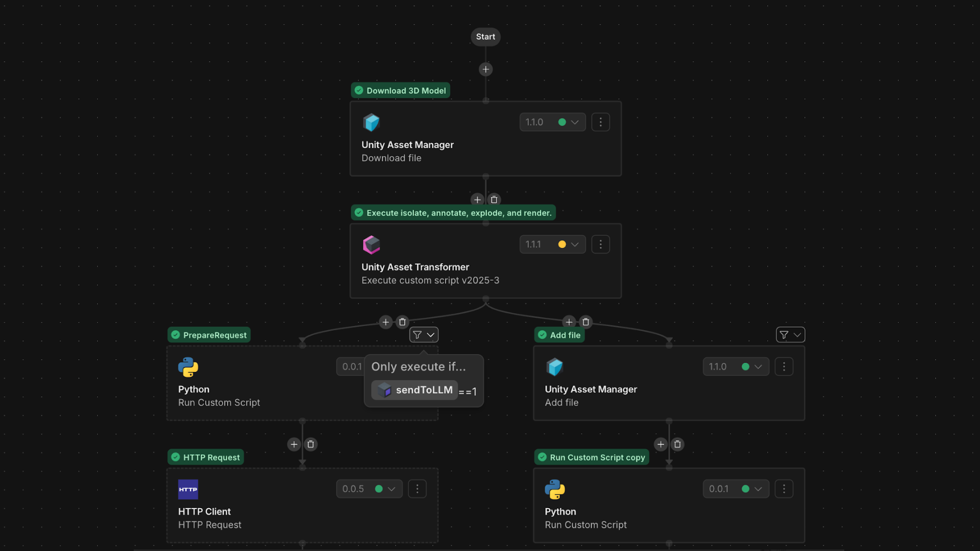Add a step below the Add file node
The width and height of the screenshot is (980, 551).
[x=661, y=444]
